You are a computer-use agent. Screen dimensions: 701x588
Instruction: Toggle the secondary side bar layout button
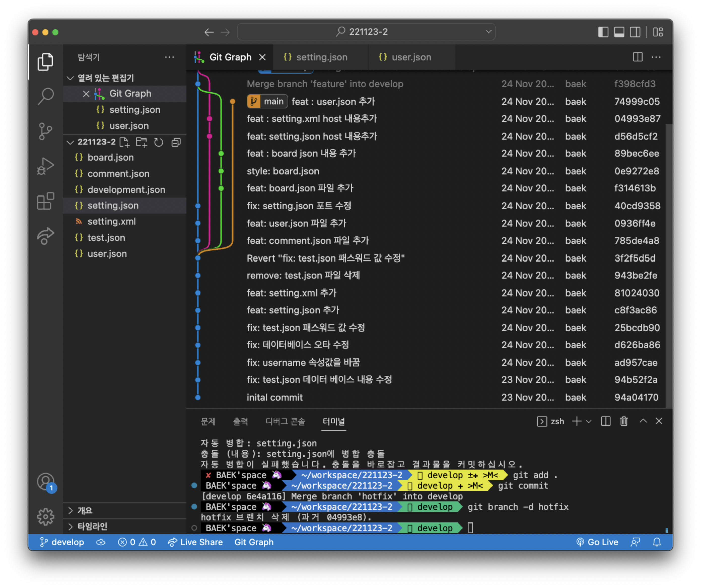635,32
